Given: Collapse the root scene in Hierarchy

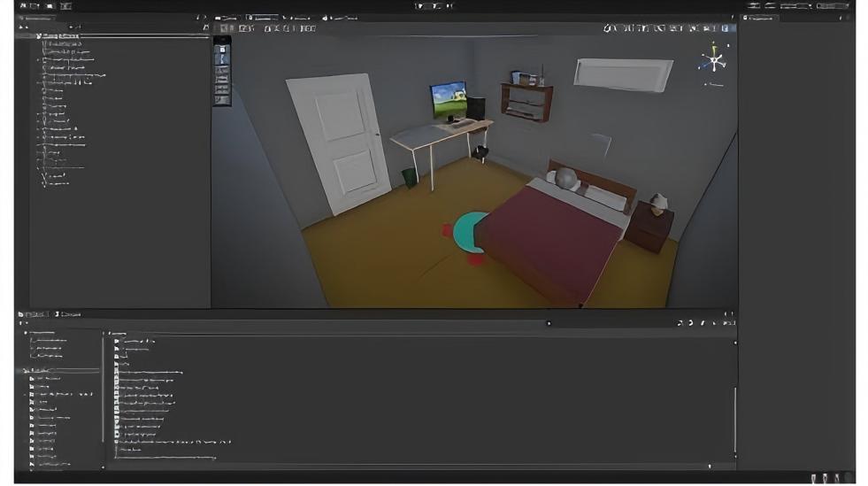Looking at the screenshot, I should point(38,36).
